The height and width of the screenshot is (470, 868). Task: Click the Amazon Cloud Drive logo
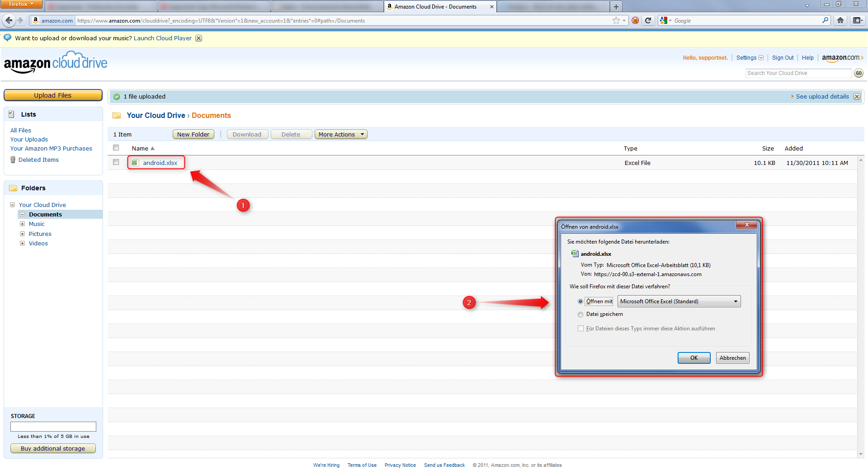click(55, 62)
